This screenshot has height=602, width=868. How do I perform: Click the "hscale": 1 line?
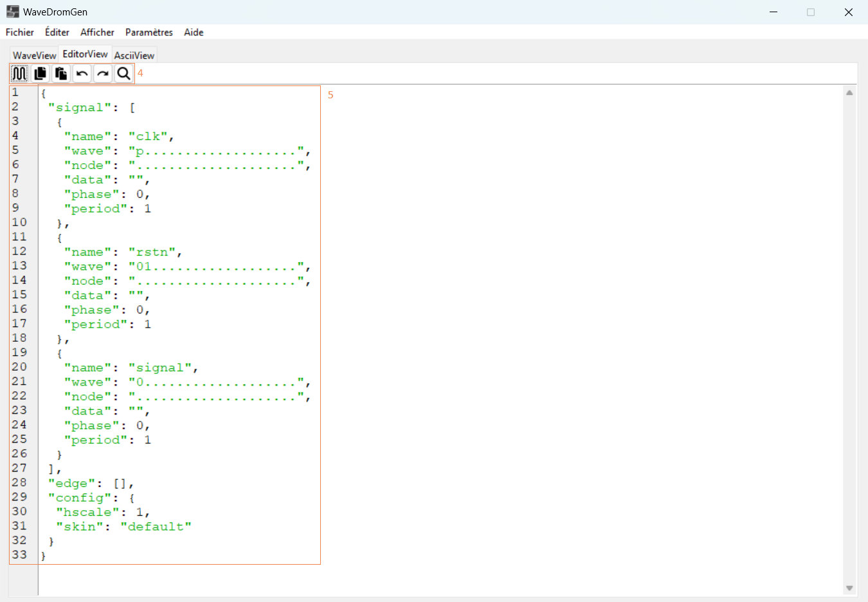pos(103,512)
